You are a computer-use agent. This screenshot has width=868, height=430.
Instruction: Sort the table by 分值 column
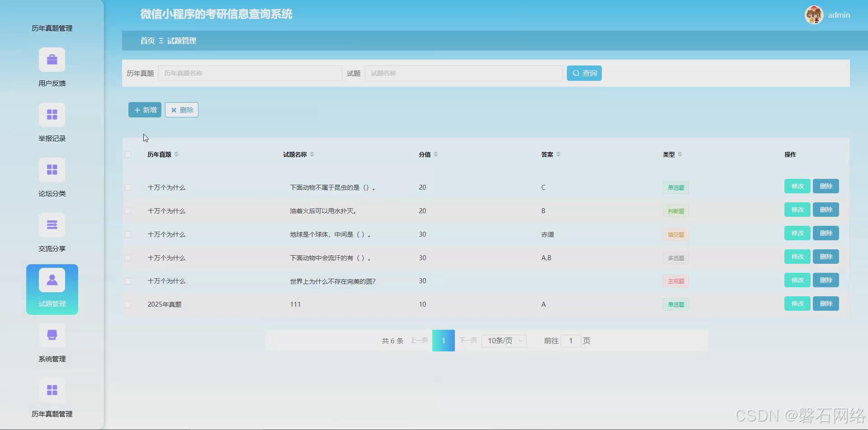pos(435,154)
